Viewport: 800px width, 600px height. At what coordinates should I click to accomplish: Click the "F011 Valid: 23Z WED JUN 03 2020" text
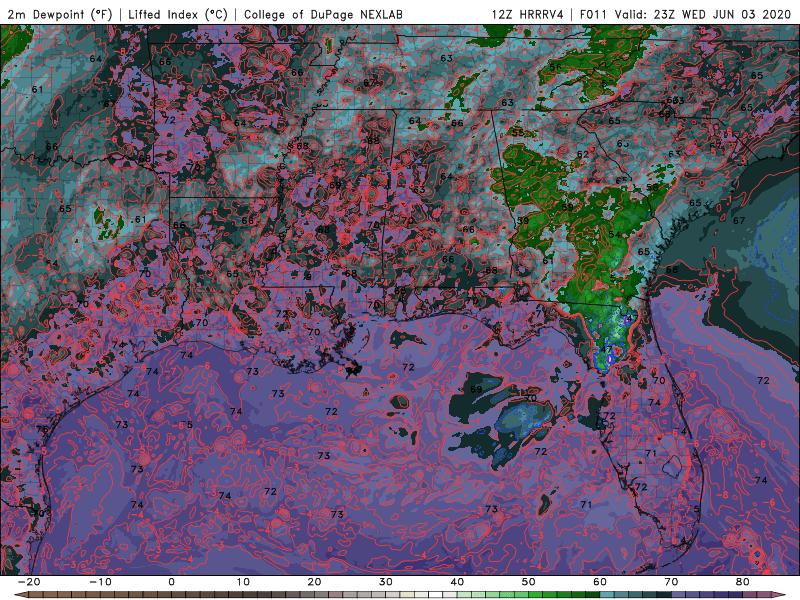pos(685,14)
